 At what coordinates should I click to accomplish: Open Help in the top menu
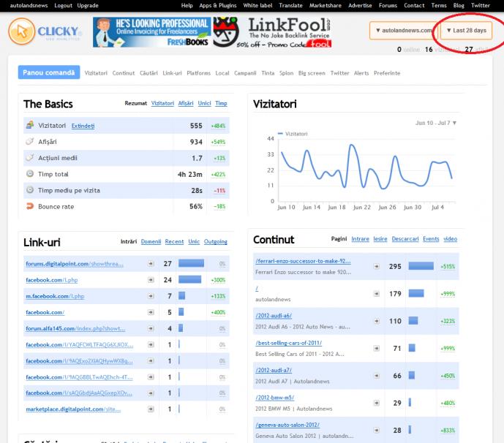click(187, 5)
